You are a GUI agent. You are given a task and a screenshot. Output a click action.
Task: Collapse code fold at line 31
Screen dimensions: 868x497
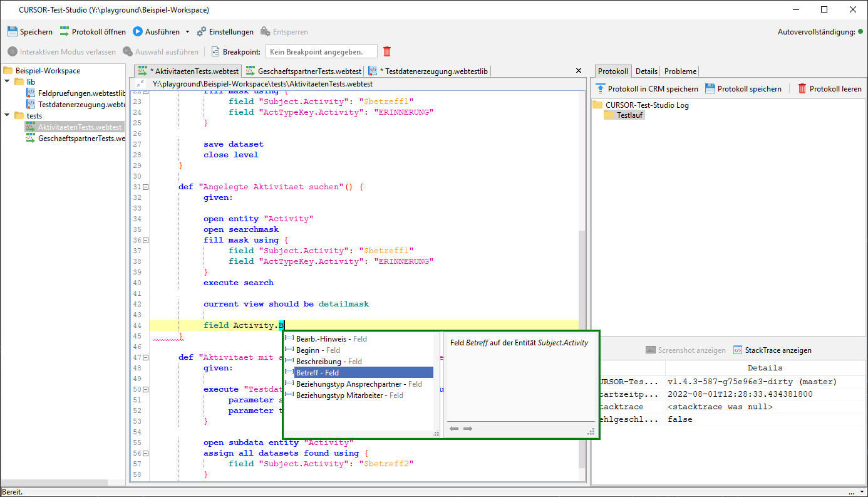tap(146, 187)
